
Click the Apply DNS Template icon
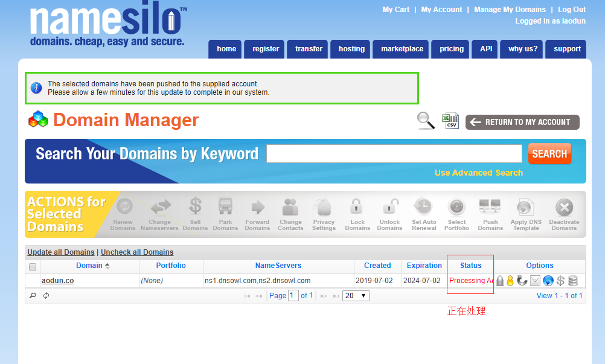point(525,207)
